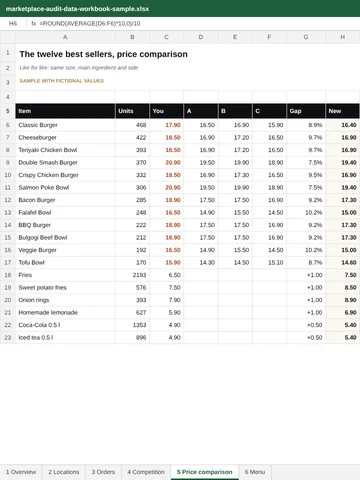
Task: Click the 'Gap' header cell
Action: point(306,111)
